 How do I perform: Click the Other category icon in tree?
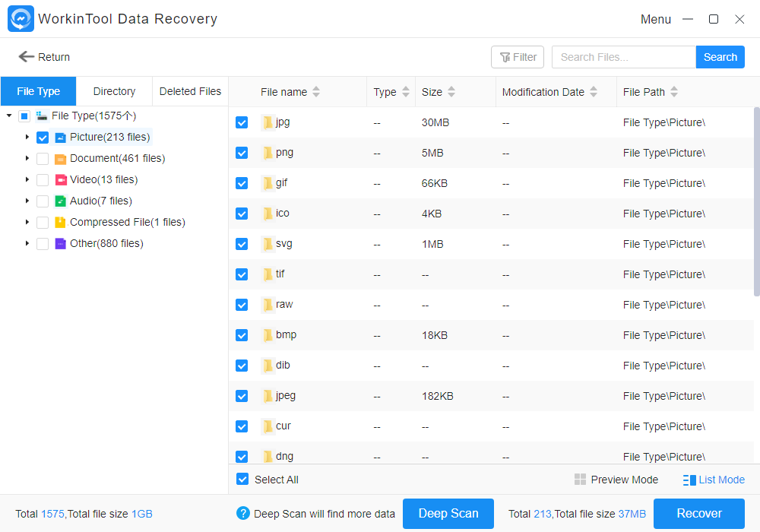click(x=60, y=244)
